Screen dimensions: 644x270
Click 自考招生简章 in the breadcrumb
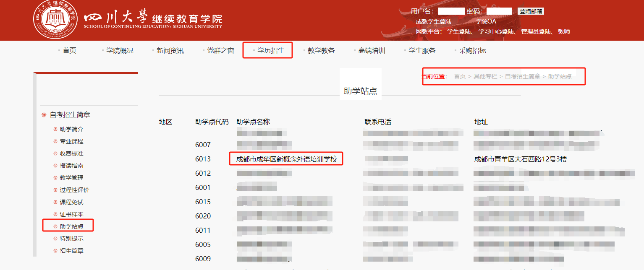pos(522,76)
